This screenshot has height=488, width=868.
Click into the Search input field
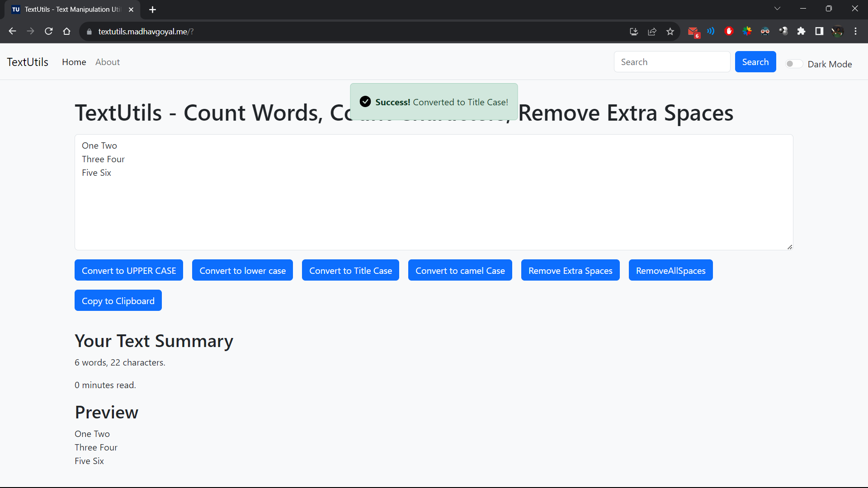point(672,62)
